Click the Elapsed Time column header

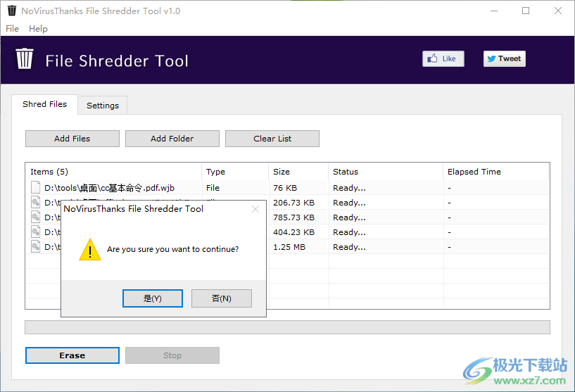[496, 172]
